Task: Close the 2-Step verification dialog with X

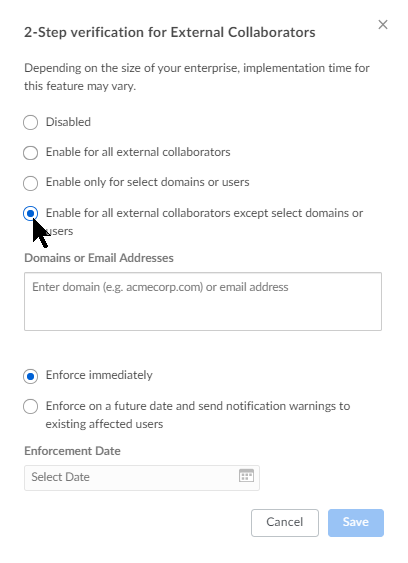Action: (x=383, y=25)
